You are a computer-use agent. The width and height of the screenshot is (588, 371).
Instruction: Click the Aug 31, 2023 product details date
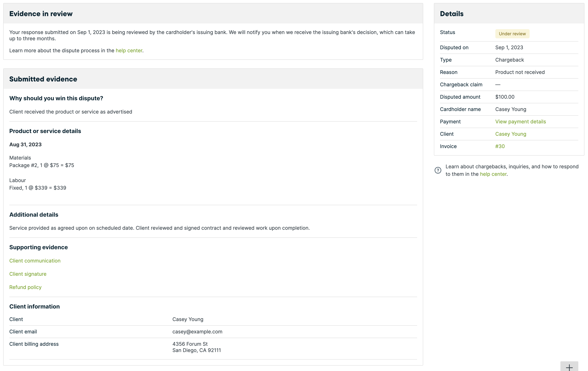[x=25, y=144]
